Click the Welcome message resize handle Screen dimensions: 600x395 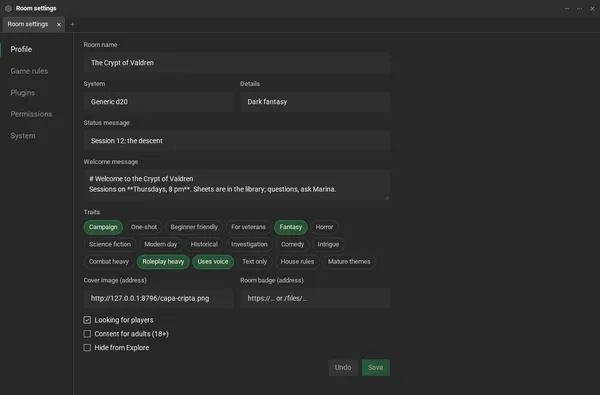[387, 198]
